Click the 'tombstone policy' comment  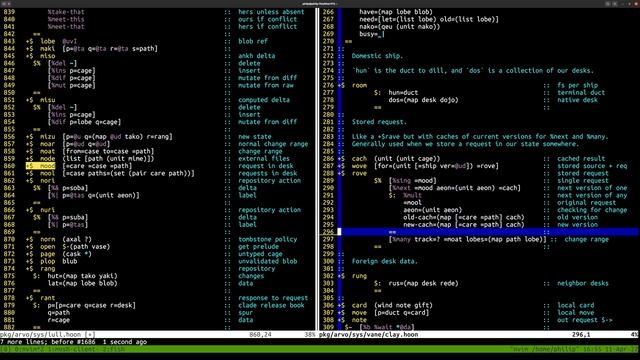[268, 240]
